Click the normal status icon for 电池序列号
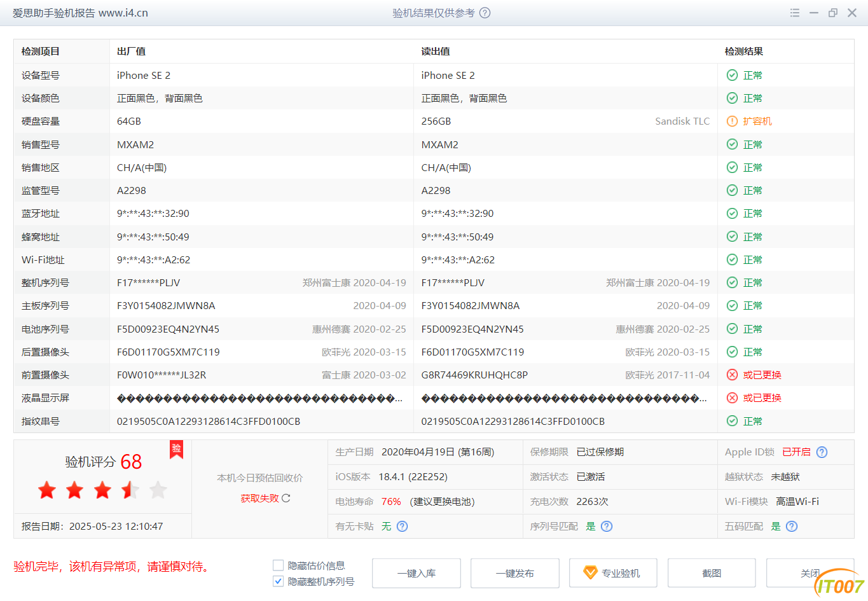The image size is (868, 601). pos(732,329)
